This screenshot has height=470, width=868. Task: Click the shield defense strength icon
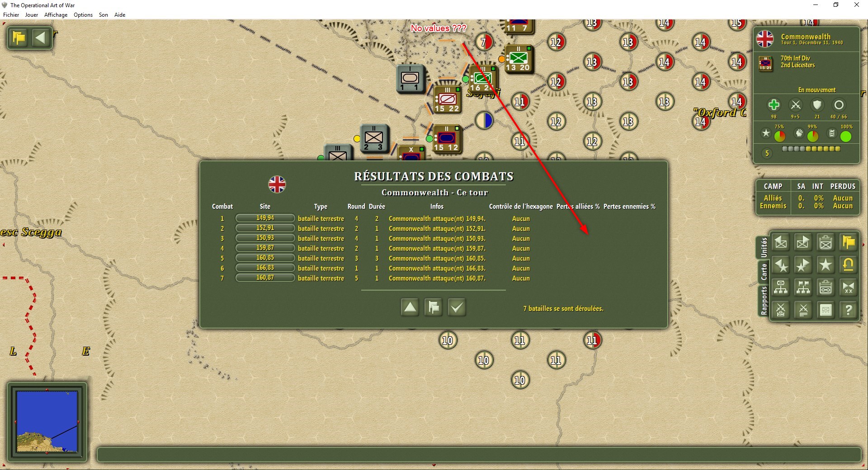pos(817,105)
